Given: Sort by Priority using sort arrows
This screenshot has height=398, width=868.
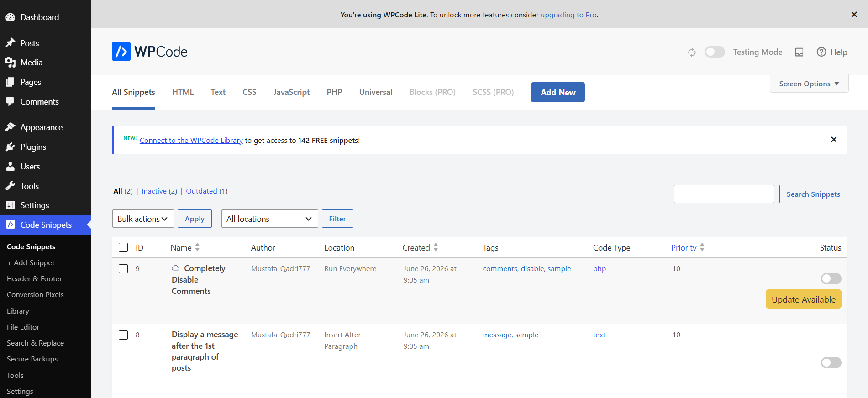Looking at the screenshot, I should (x=702, y=247).
